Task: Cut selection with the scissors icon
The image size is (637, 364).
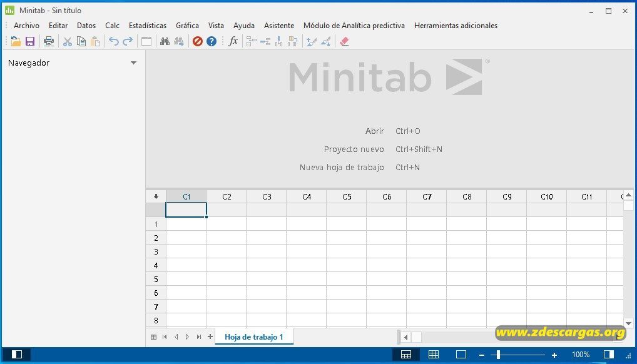Action: click(68, 41)
